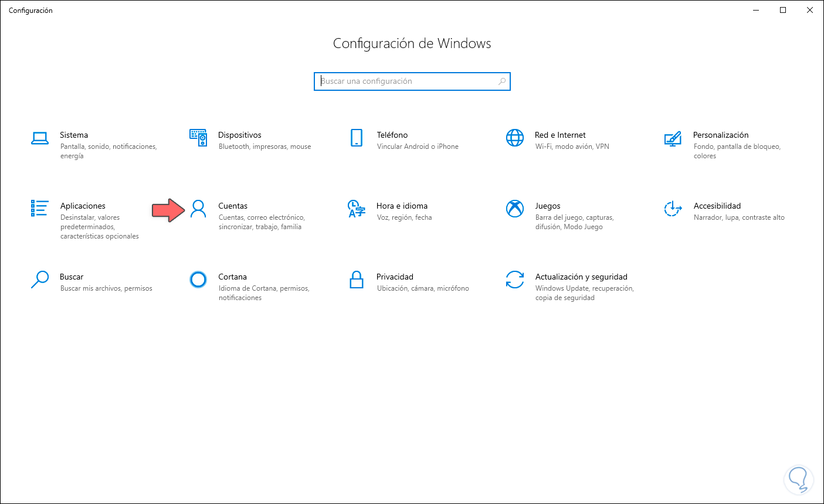Select the 'Wi-Fi, modo avión, VPN' description
Image resolution: width=824 pixels, height=504 pixels.
click(x=572, y=147)
